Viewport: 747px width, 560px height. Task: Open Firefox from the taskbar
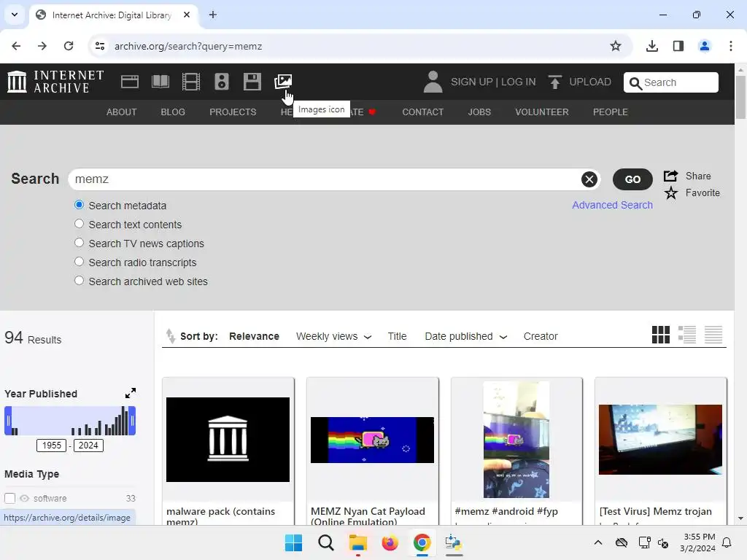coord(390,542)
